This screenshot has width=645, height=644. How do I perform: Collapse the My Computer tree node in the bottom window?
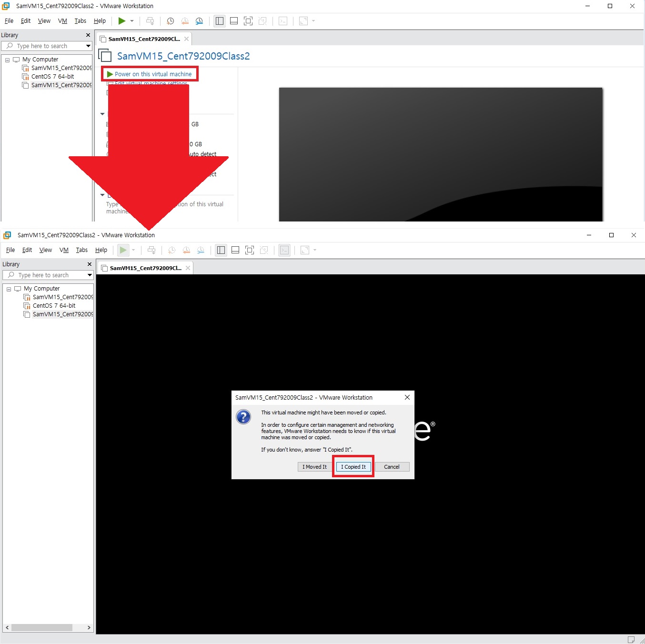(x=9, y=289)
